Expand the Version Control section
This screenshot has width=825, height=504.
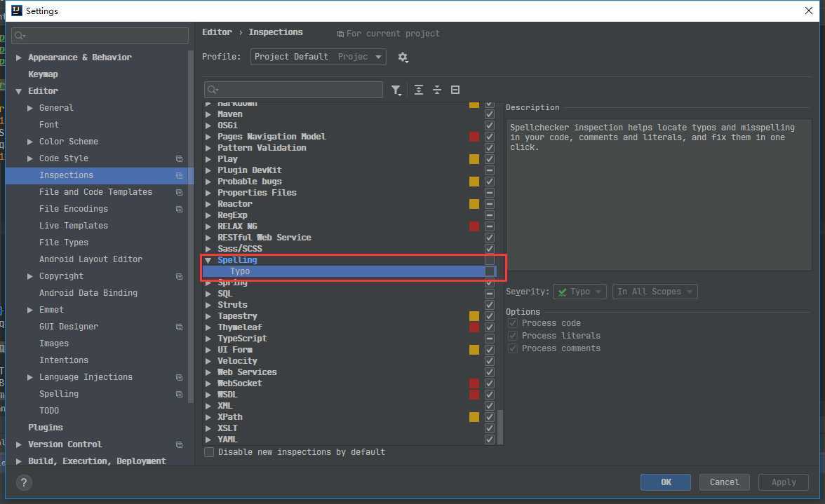(x=18, y=444)
